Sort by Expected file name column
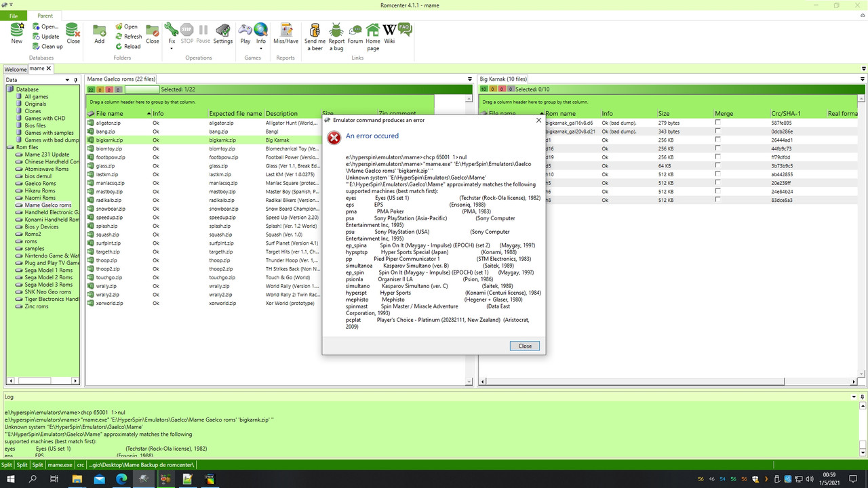This screenshot has height=488, width=868. click(x=235, y=114)
